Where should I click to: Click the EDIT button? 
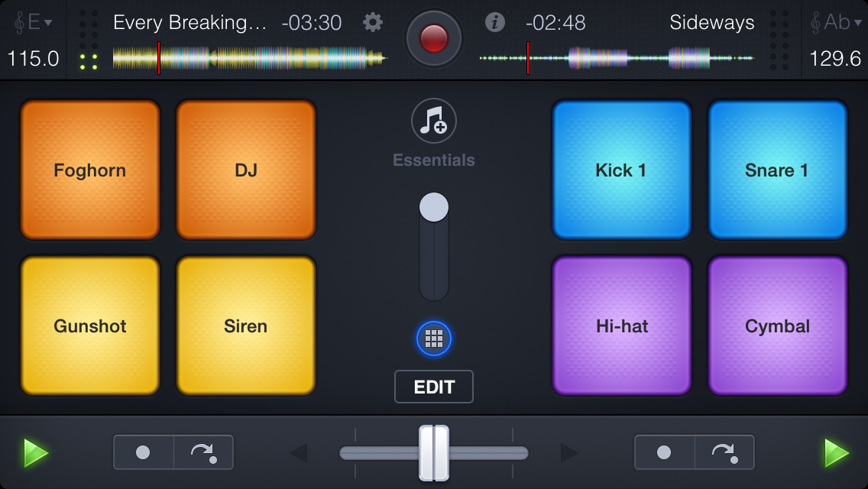[434, 387]
